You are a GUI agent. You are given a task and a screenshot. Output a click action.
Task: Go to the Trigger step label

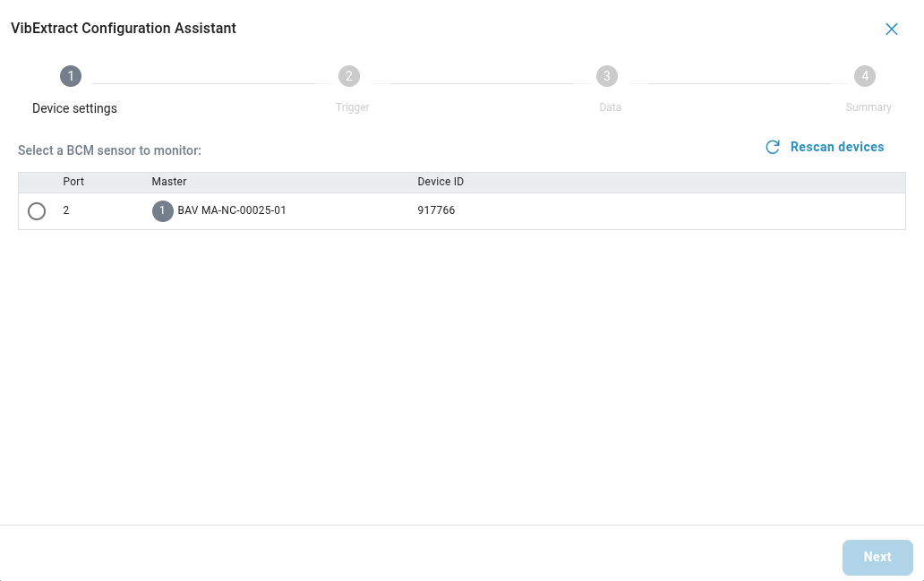click(x=352, y=107)
